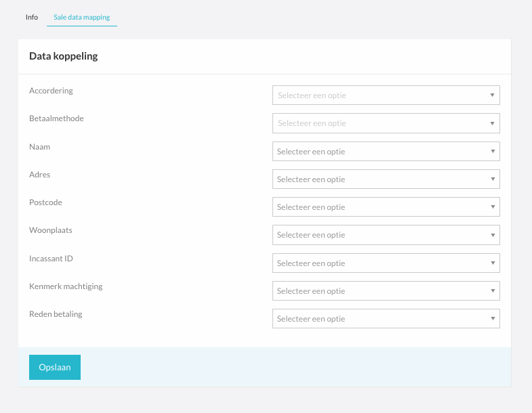
Task: Open the Reden betaling dropdown
Action: point(386,319)
